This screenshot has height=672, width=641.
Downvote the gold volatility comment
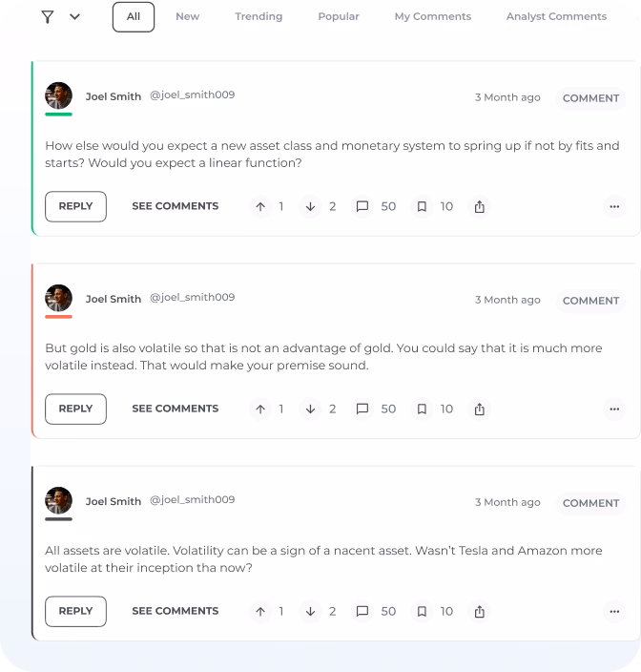click(310, 409)
